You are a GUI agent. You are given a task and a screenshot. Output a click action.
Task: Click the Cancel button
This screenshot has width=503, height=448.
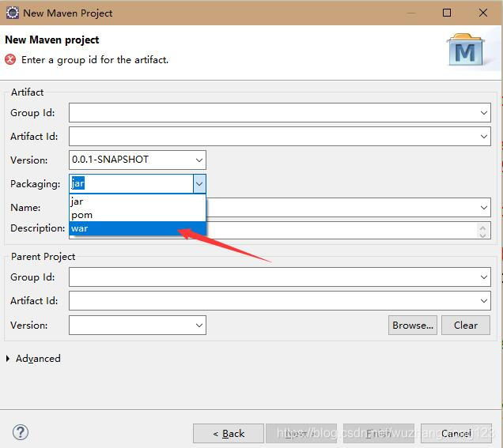(x=456, y=434)
